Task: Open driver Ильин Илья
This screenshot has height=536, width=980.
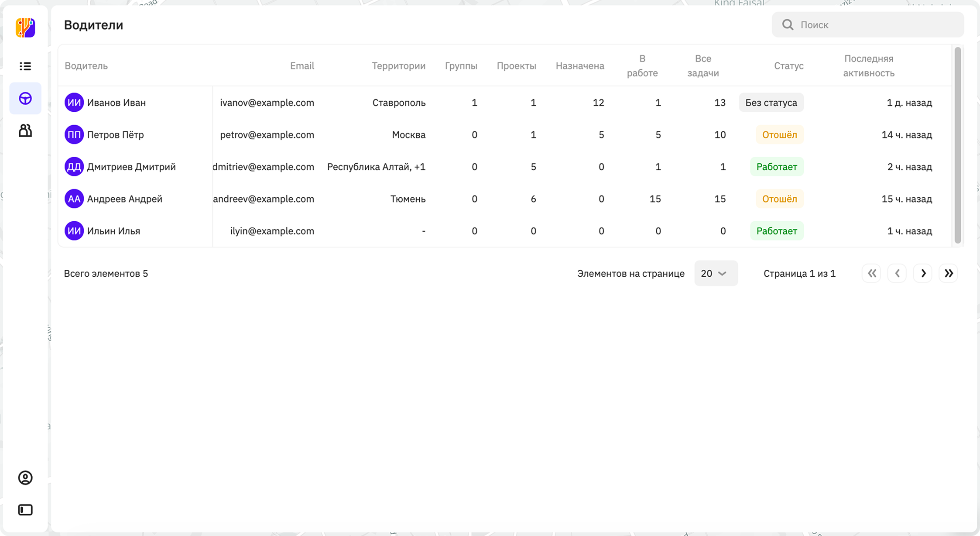Action: click(x=113, y=231)
